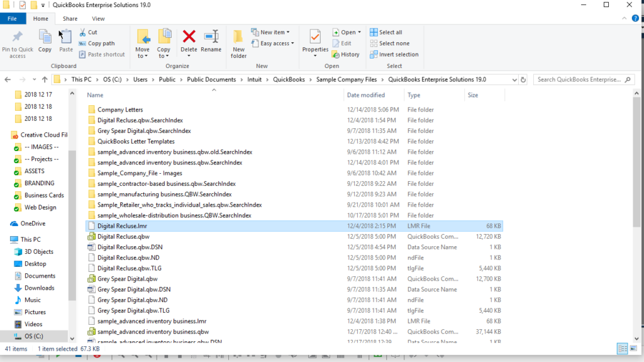The height and width of the screenshot is (362, 644).
Task: Click Select all
Action: (x=386, y=32)
